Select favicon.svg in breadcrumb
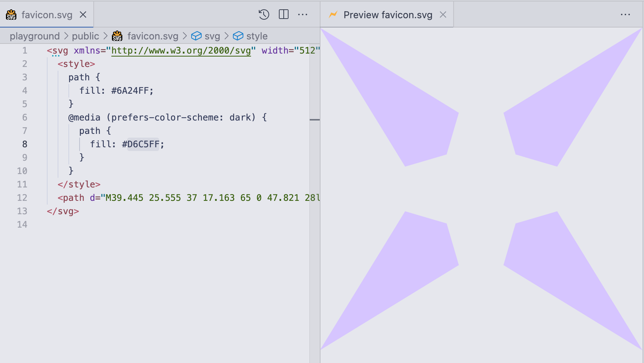The height and width of the screenshot is (363, 644). 153,36
